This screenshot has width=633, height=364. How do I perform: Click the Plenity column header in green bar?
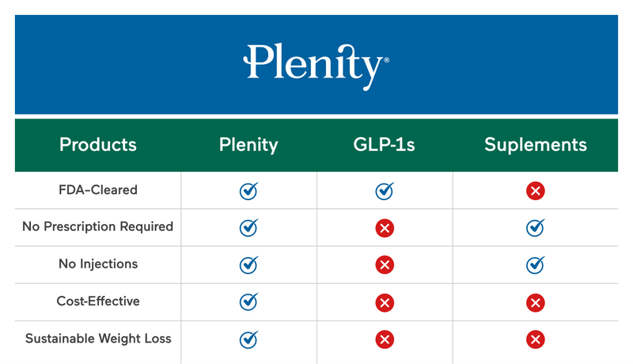pyautogui.click(x=248, y=145)
